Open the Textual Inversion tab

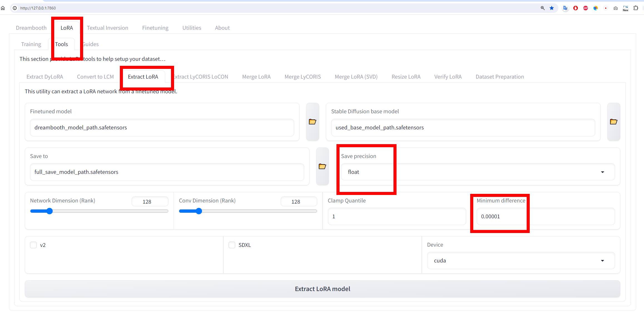(x=107, y=28)
